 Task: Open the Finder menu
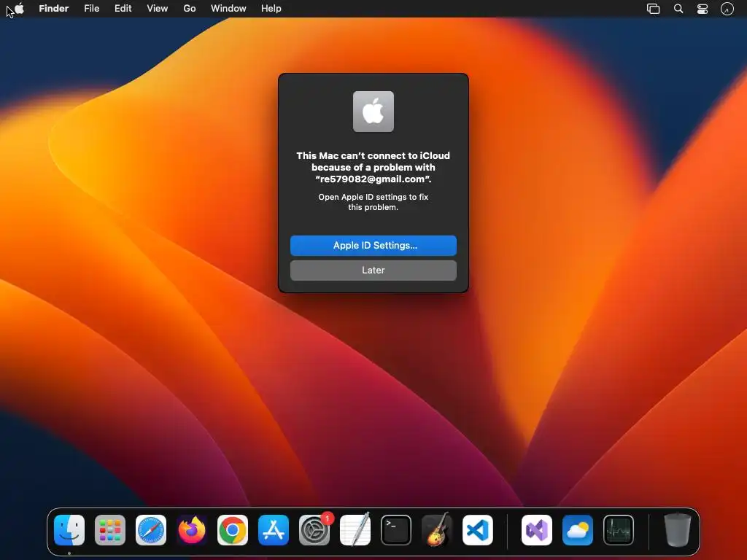[x=54, y=9]
